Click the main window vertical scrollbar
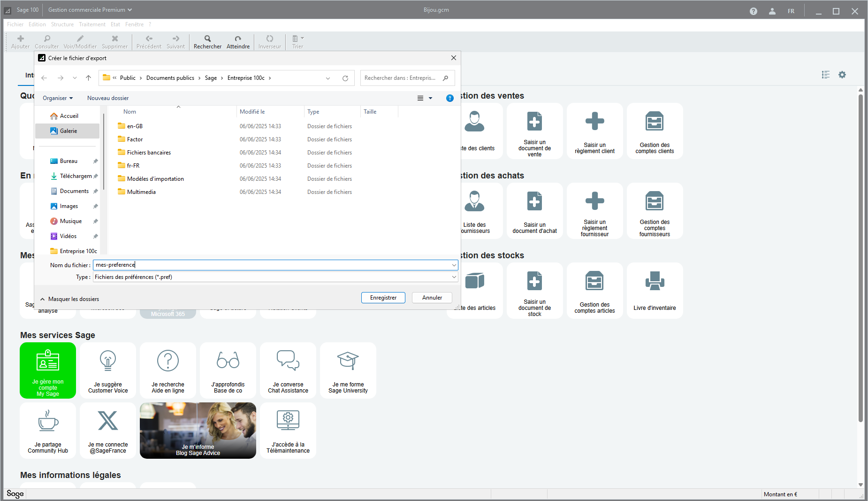Screen dimensions: 868x501 click(x=860, y=258)
